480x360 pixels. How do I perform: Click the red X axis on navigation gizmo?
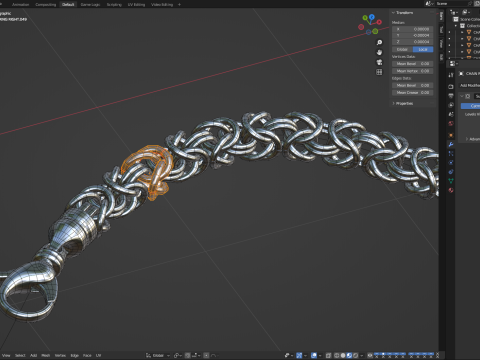pyautogui.click(x=379, y=22)
